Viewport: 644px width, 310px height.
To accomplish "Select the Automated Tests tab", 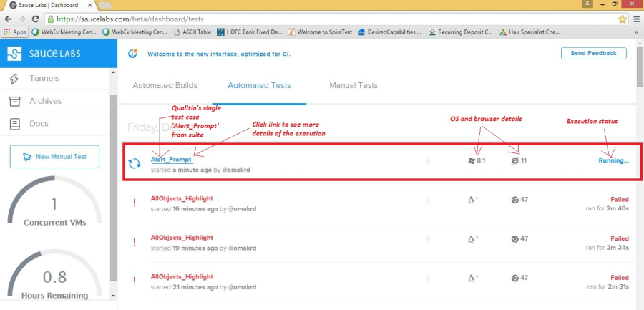I will [x=259, y=85].
